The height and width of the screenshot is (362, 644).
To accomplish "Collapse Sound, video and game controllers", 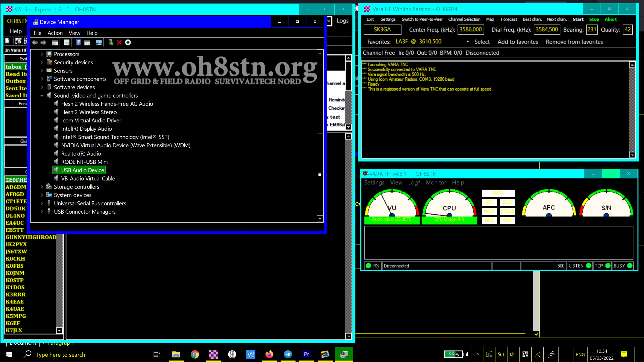I will click(42, 95).
